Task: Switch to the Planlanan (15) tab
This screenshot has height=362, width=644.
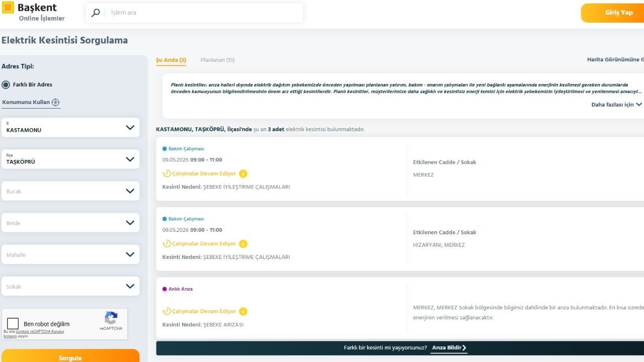Action: (x=217, y=60)
